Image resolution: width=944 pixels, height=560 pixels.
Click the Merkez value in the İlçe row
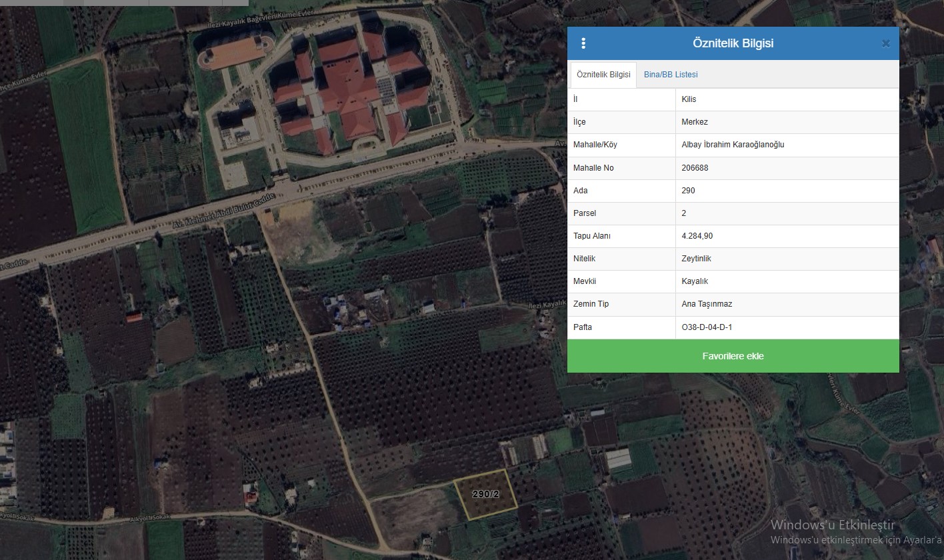tap(695, 122)
